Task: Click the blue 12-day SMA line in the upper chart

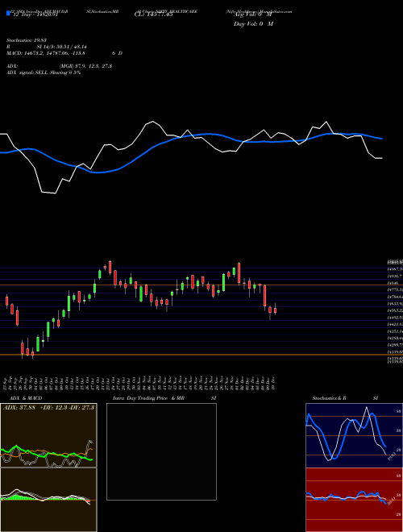Action: point(190,137)
